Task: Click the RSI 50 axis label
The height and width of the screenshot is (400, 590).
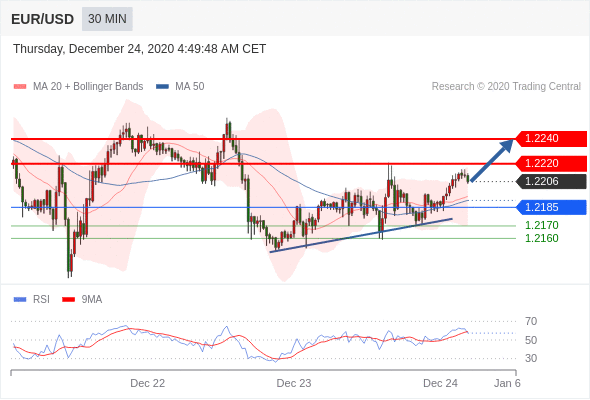Action: point(531,340)
